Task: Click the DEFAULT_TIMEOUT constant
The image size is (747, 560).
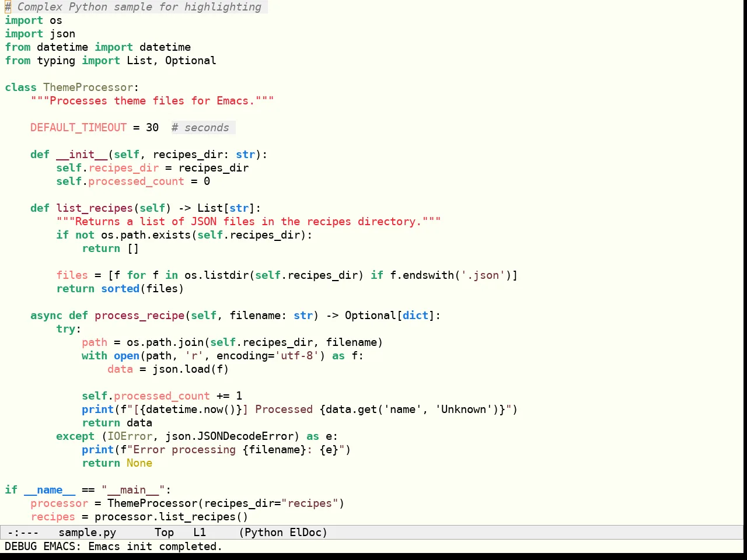Action: (79, 128)
